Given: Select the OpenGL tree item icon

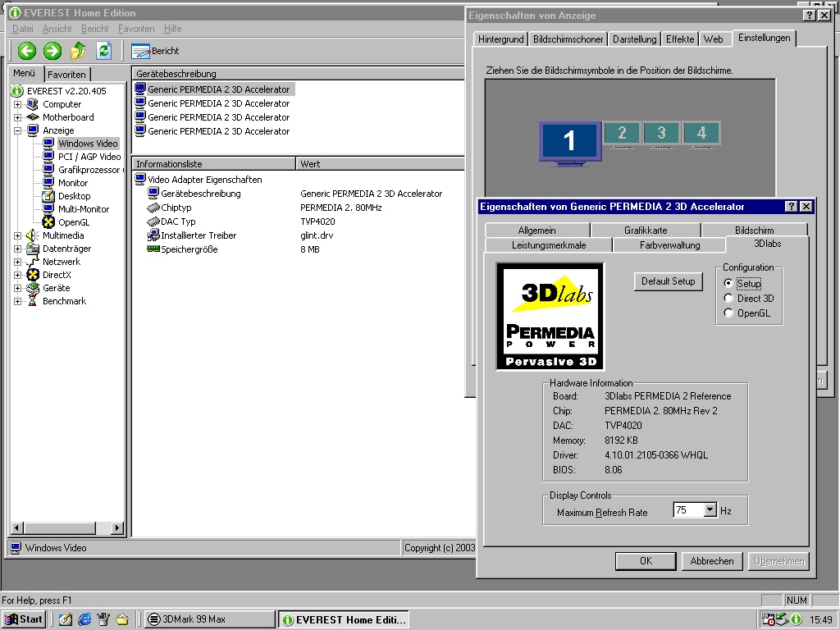Looking at the screenshot, I should tap(48, 222).
